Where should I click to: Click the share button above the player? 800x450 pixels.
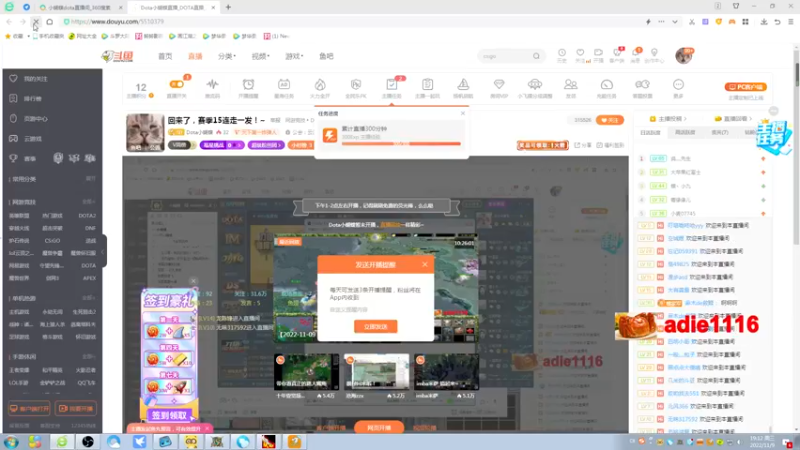[x=583, y=145]
